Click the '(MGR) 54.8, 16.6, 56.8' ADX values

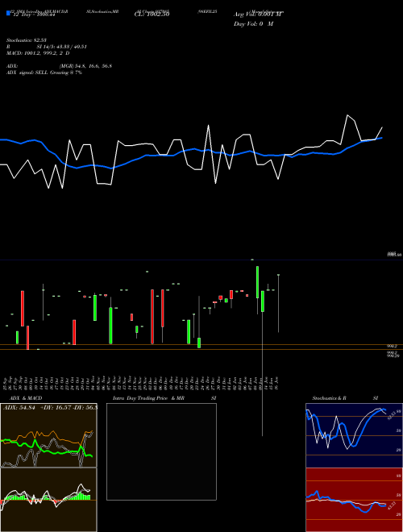[x=85, y=66]
